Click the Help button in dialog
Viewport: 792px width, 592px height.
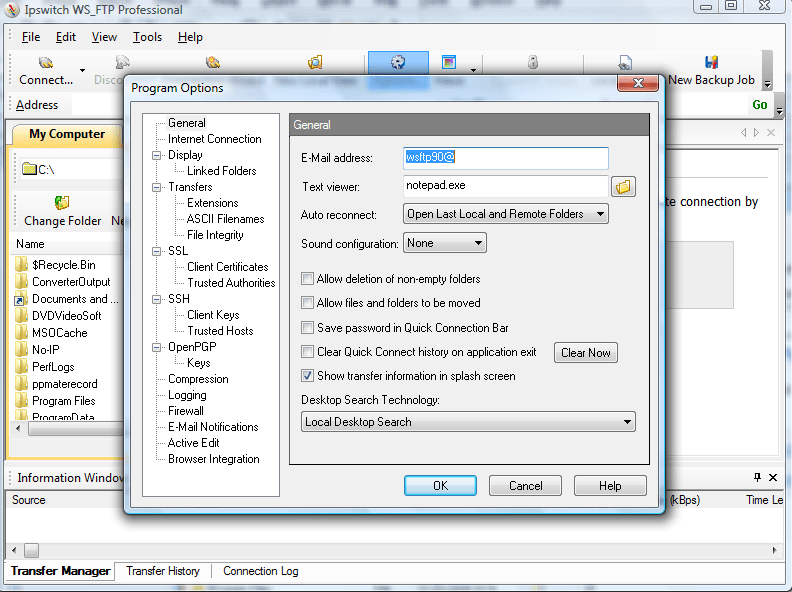[610, 485]
